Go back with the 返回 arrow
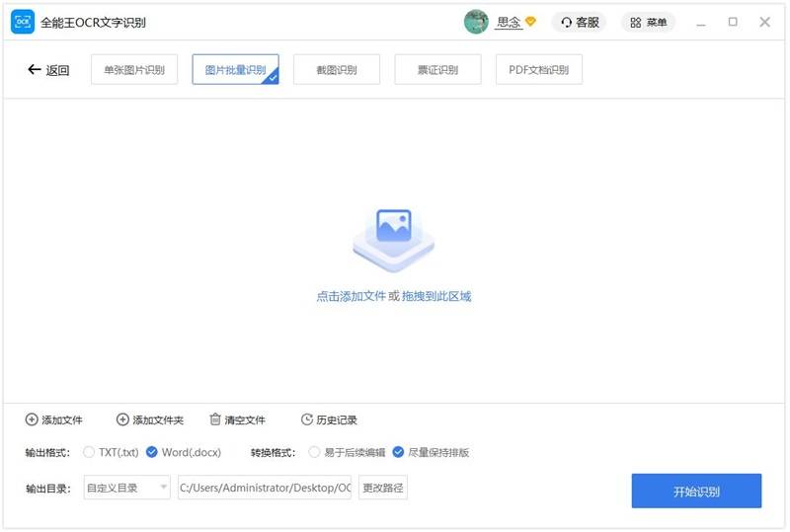Image resolution: width=790 pixels, height=532 pixels. coord(48,69)
